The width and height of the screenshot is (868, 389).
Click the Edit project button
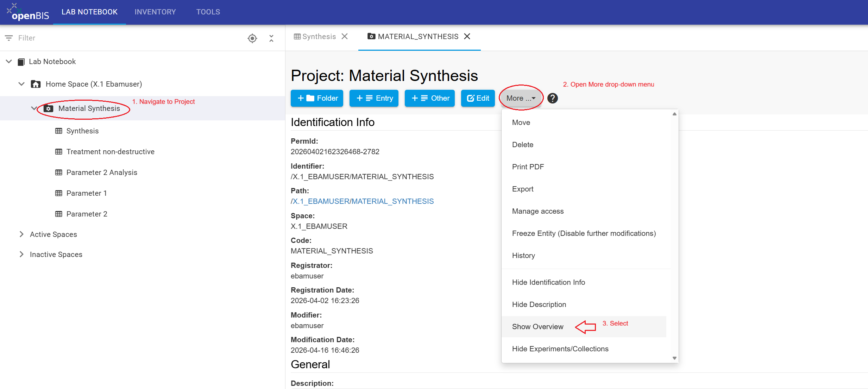tap(478, 98)
